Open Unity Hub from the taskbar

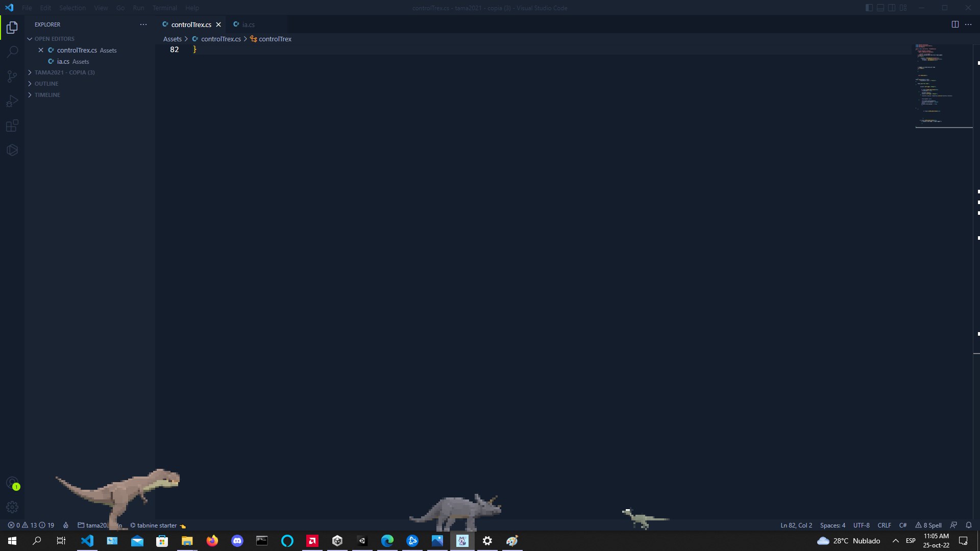click(x=337, y=541)
